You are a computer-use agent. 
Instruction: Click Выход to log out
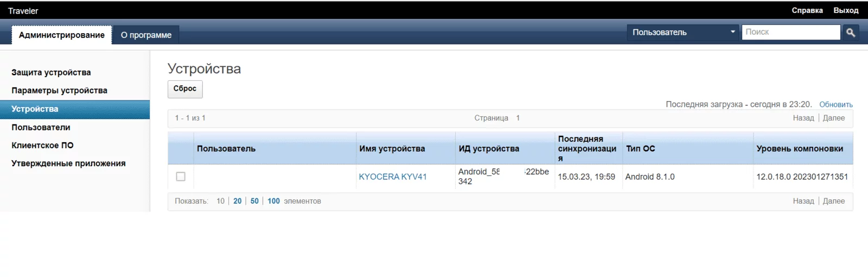(x=846, y=10)
